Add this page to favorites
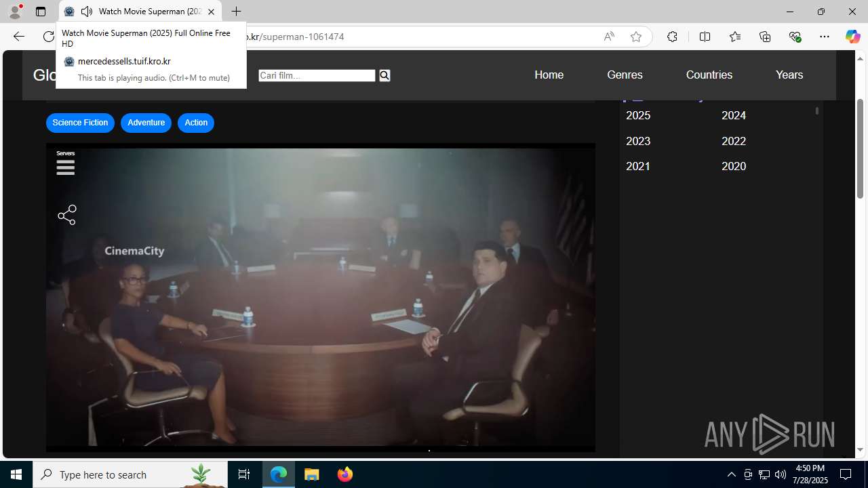The width and height of the screenshot is (868, 488). pos(636,37)
